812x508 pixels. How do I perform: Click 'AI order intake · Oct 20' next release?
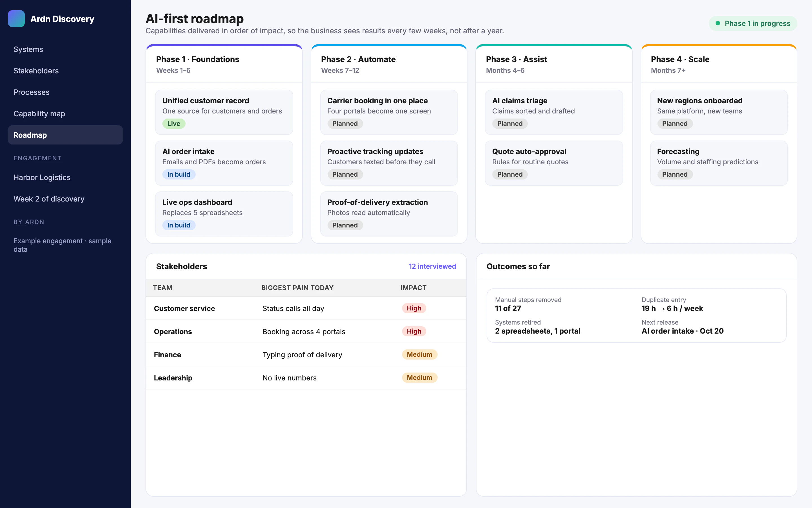click(x=683, y=331)
